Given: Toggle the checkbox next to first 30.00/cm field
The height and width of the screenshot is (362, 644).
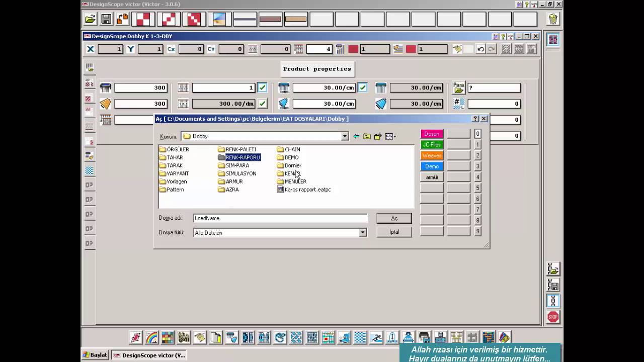Looking at the screenshot, I should (x=362, y=87).
